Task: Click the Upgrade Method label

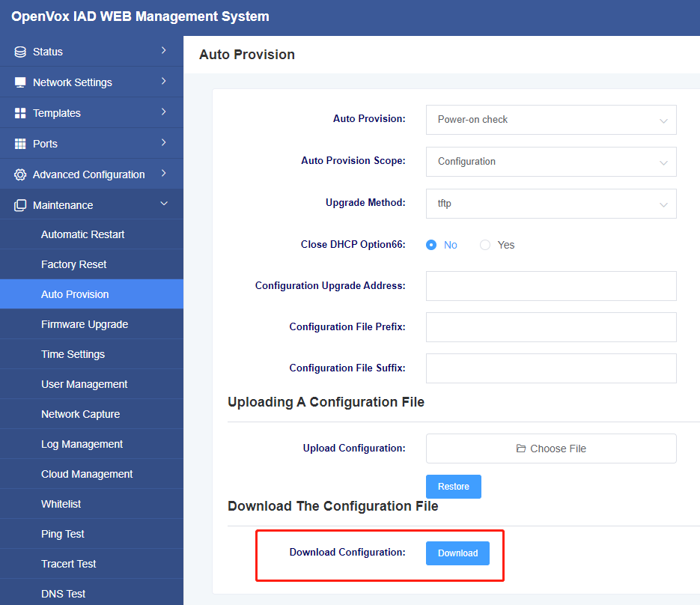Action: [x=365, y=202]
